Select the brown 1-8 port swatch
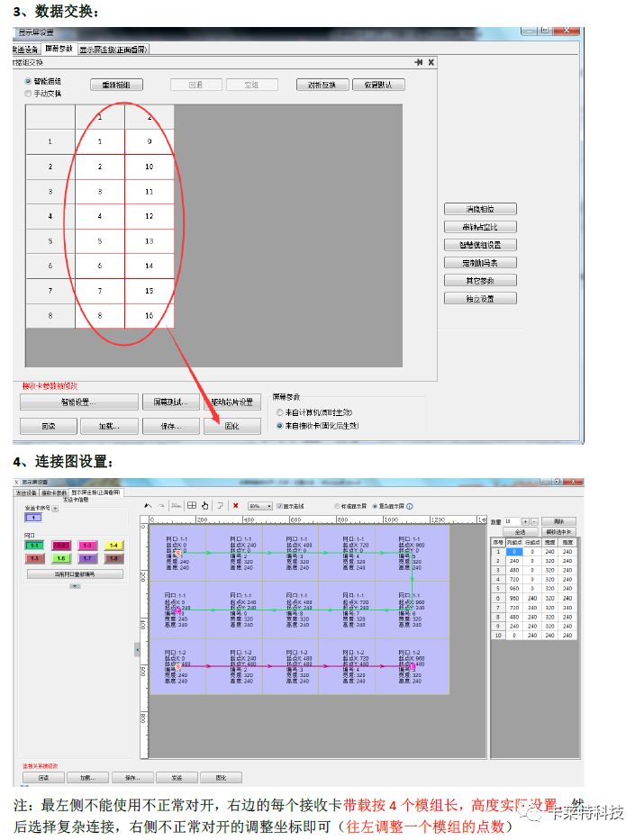 pos(113,558)
